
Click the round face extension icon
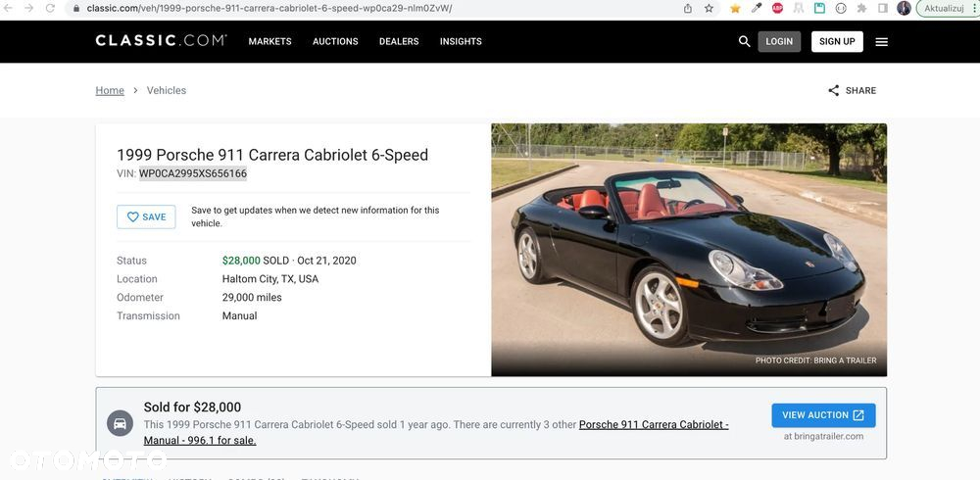pyautogui.click(x=841, y=8)
